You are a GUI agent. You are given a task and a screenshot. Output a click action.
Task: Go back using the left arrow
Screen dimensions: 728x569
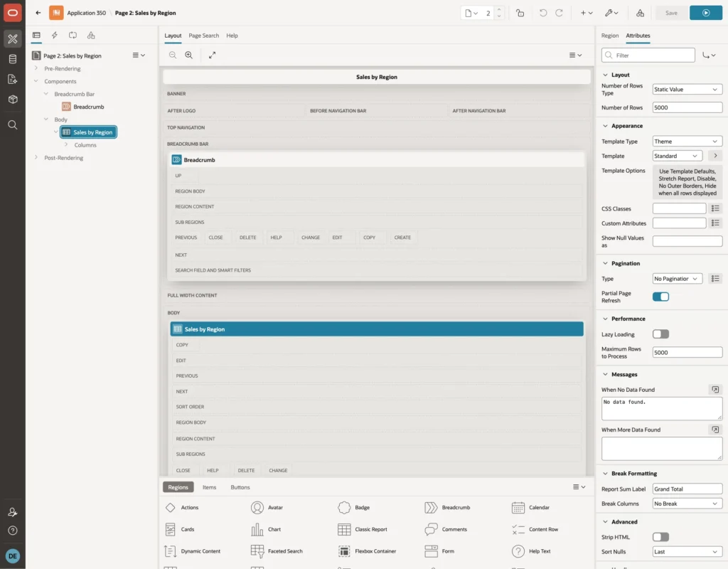tap(38, 13)
